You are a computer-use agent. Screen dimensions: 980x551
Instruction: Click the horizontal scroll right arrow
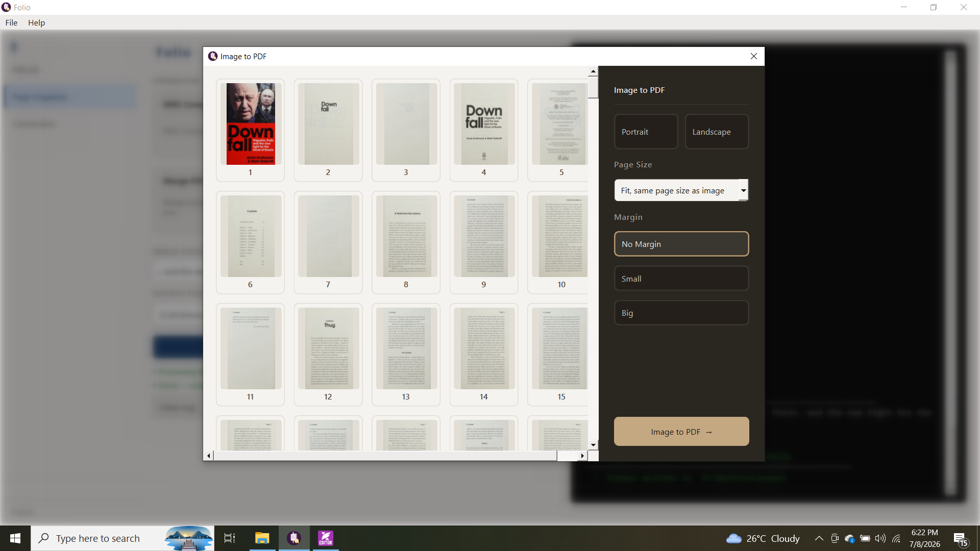(582, 456)
